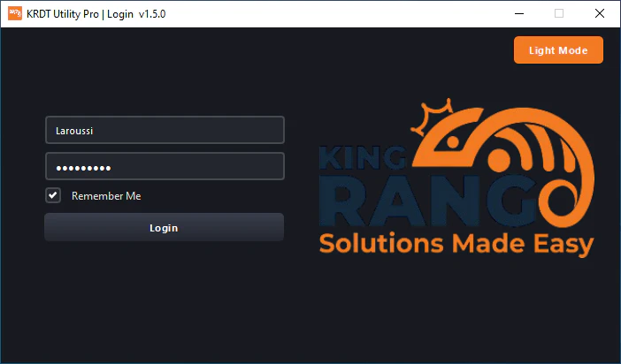The height and width of the screenshot is (364, 621).
Task: Click the "Solutions Made Easy" tagline
Action: click(x=456, y=243)
